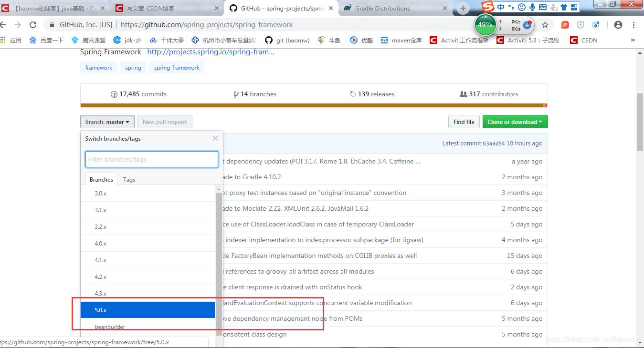Toggle Sogou punctuation mode
Viewport: 644px width, 348px height.
pyautogui.click(x=511, y=7)
